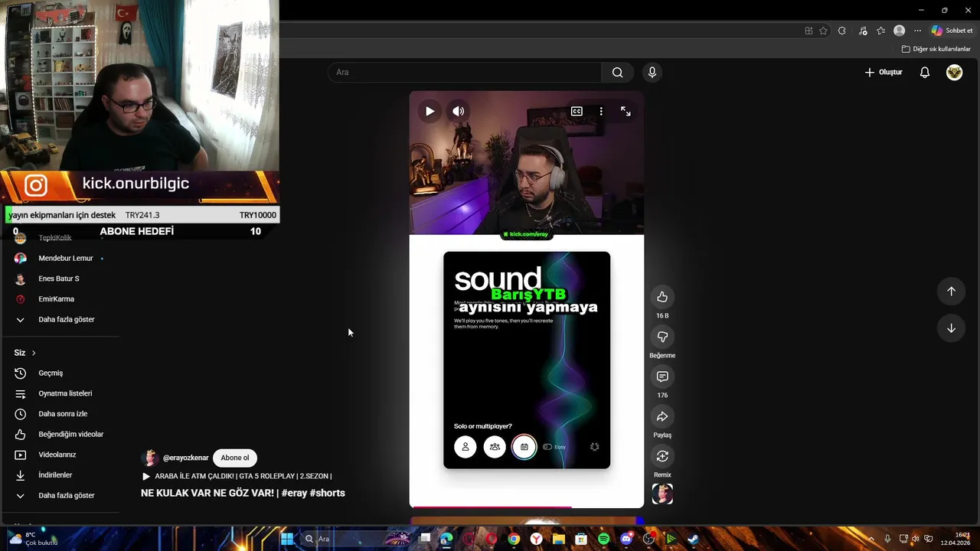This screenshot has height=551, width=980.
Task: Open Steam from the taskbar
Action: coord(693,539)
